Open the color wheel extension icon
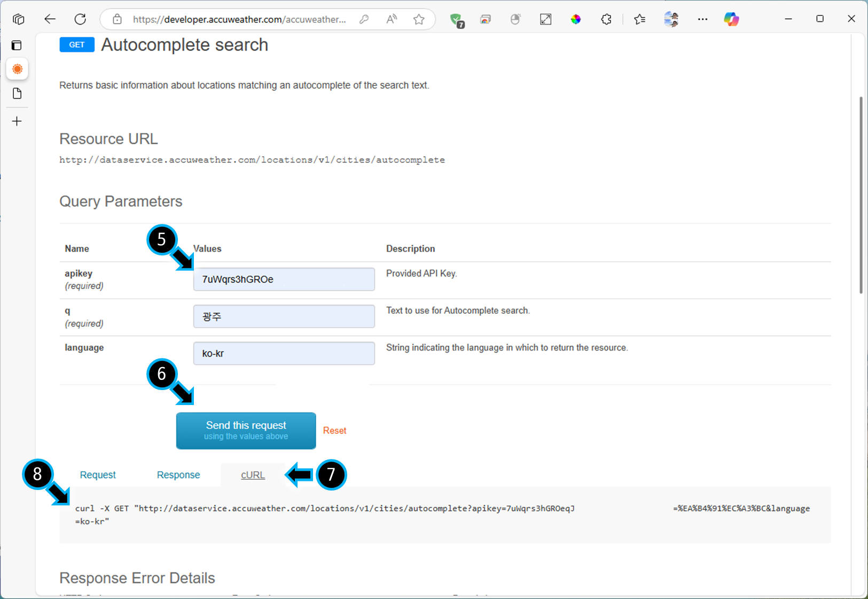This screenshot has height=599, width=868. click(576, 19)
